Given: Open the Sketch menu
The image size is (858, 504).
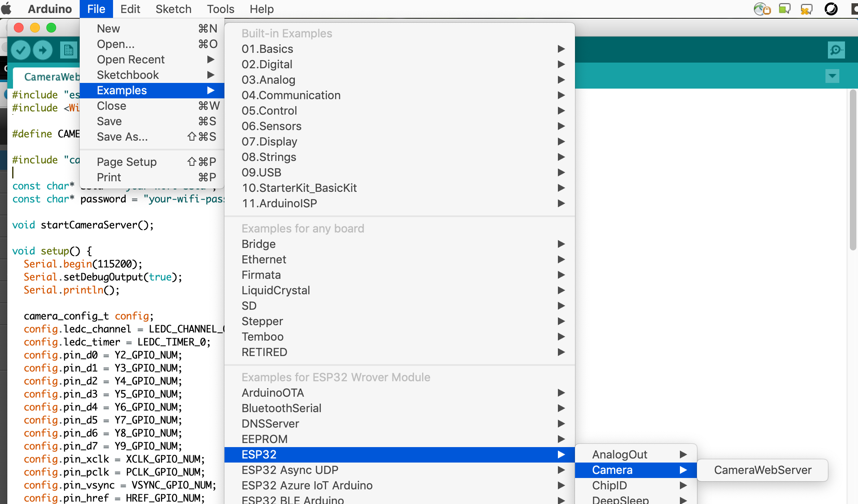Looking at the screenshot, I should point(173,9).
